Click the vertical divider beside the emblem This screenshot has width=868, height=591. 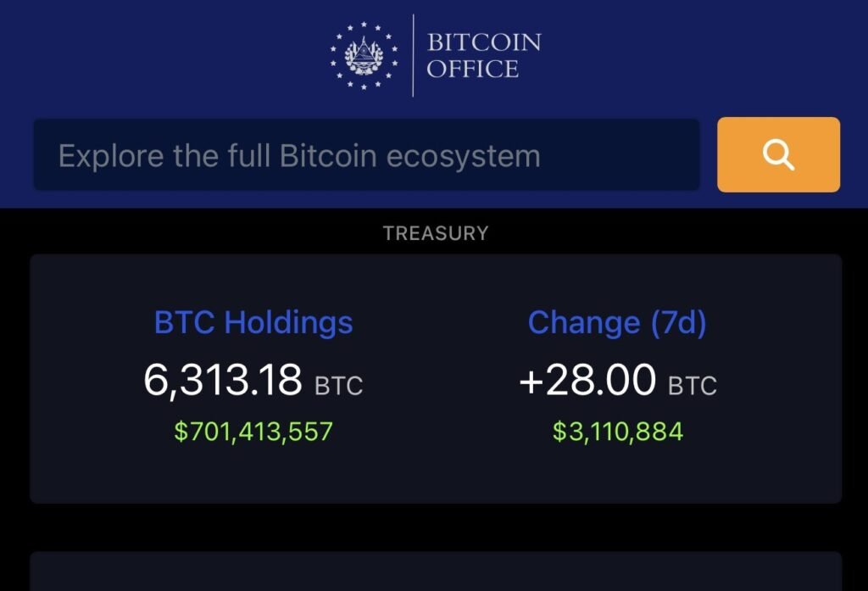point(413,55)
